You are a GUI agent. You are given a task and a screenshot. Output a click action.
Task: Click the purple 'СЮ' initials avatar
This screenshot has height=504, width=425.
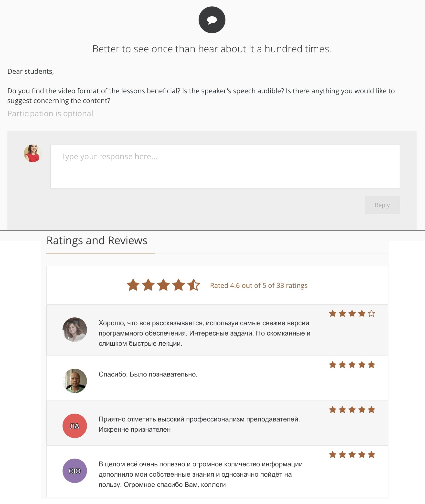[75, 471]
